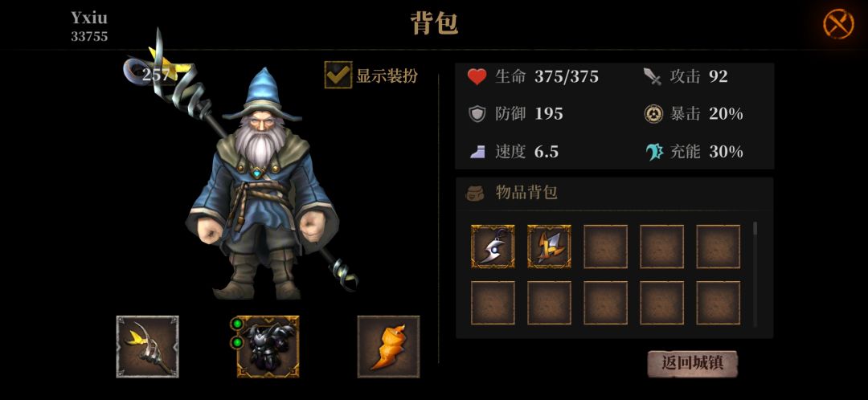The image size is (868, 400).
Task: Open the equipped dark armor slot
Action: tap(268, 347)
